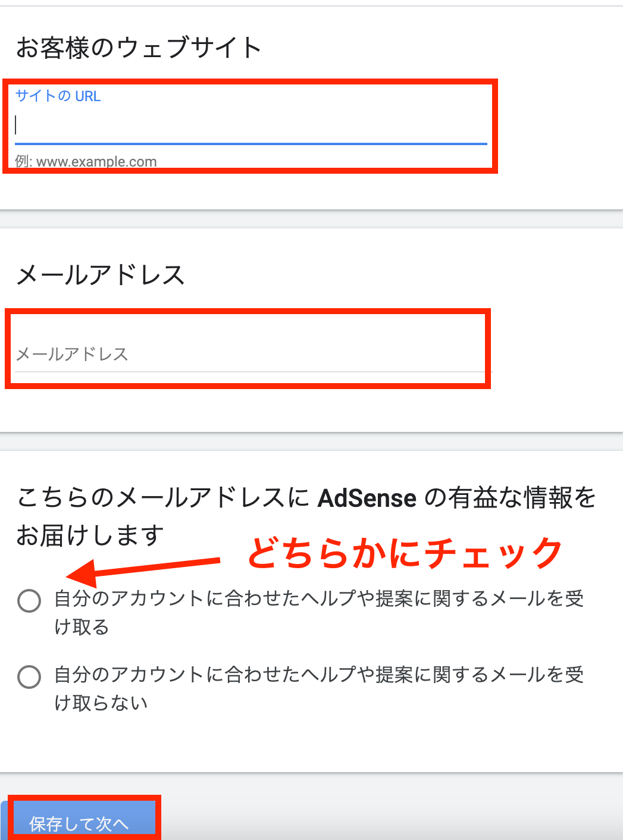Click the メールアドレス input field
This screenshot has width=623, height=840.
(x=250, y=354)
